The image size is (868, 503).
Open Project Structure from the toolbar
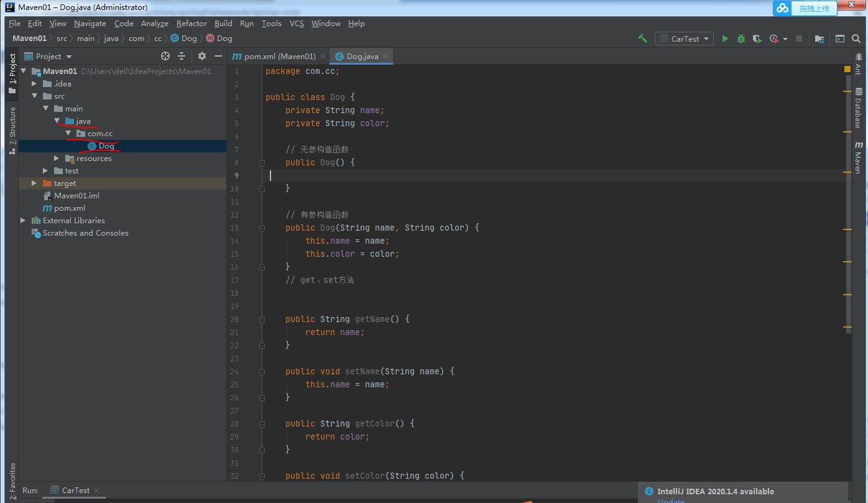click(820, 39)
